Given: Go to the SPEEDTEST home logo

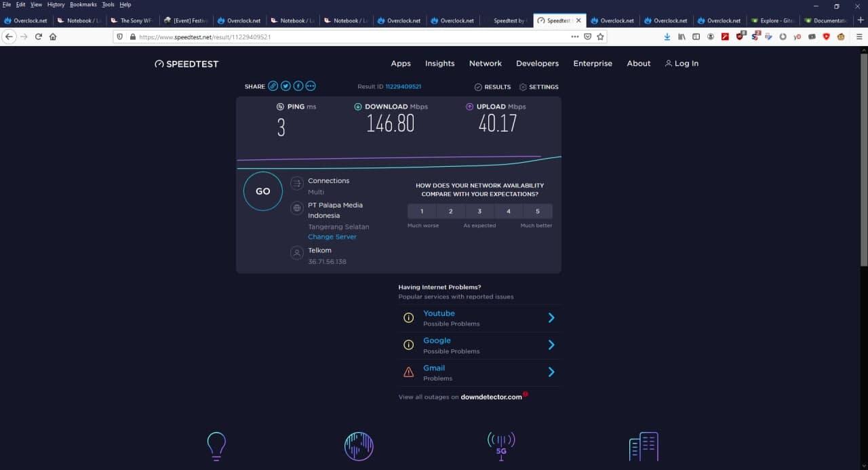Looking at the screenshot, I should tap(186, 64).
